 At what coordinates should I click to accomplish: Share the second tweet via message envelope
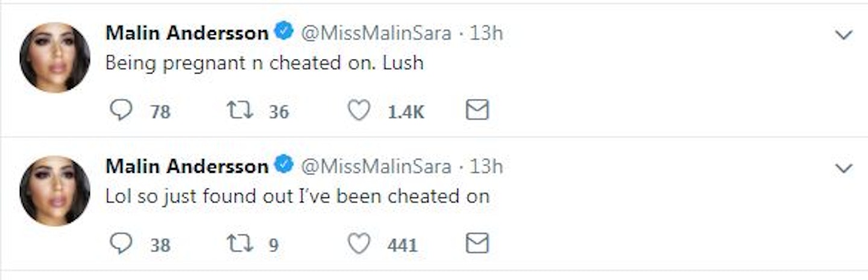[477, 243]
